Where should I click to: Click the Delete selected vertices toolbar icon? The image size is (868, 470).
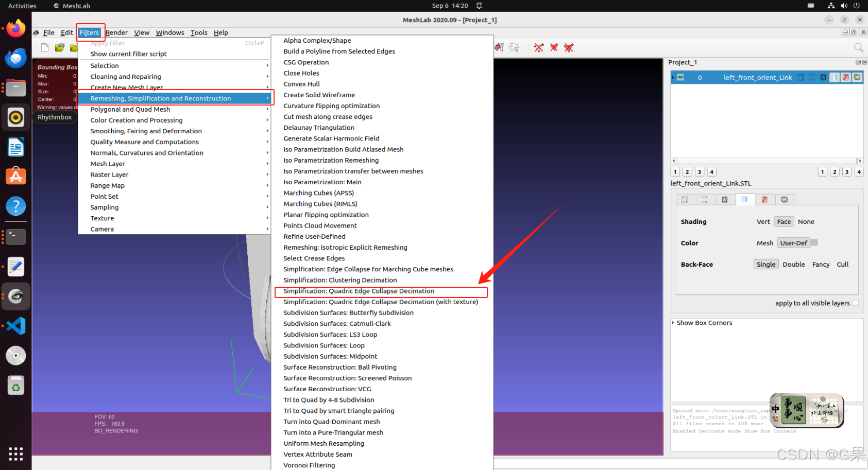[x=539, y=47]
